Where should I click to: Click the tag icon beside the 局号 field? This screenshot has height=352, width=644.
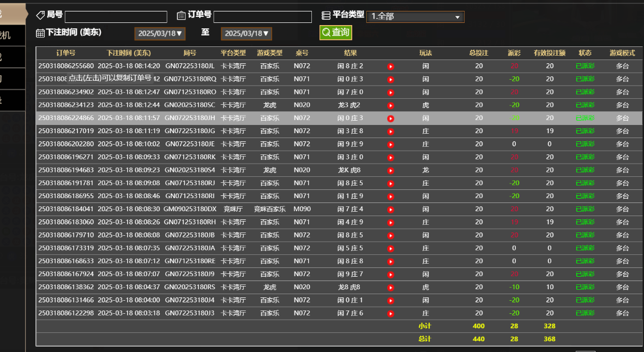(x=39, y=15)
